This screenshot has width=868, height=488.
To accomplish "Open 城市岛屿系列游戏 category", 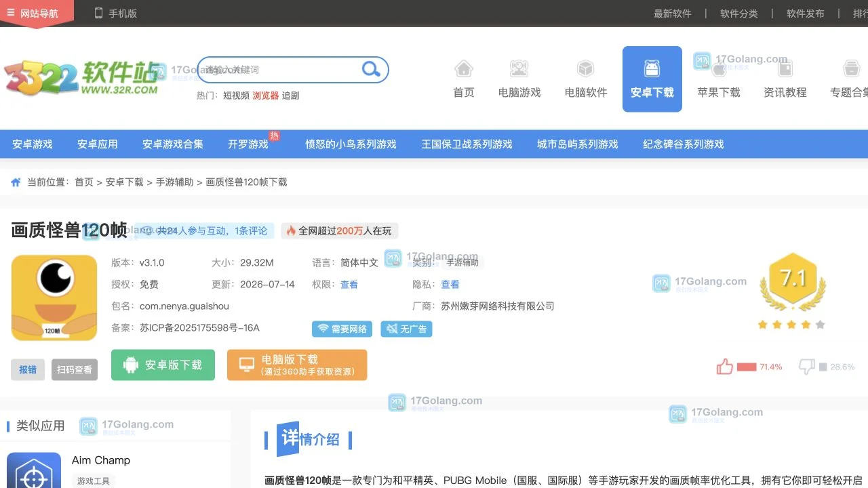I will point(578,144).
